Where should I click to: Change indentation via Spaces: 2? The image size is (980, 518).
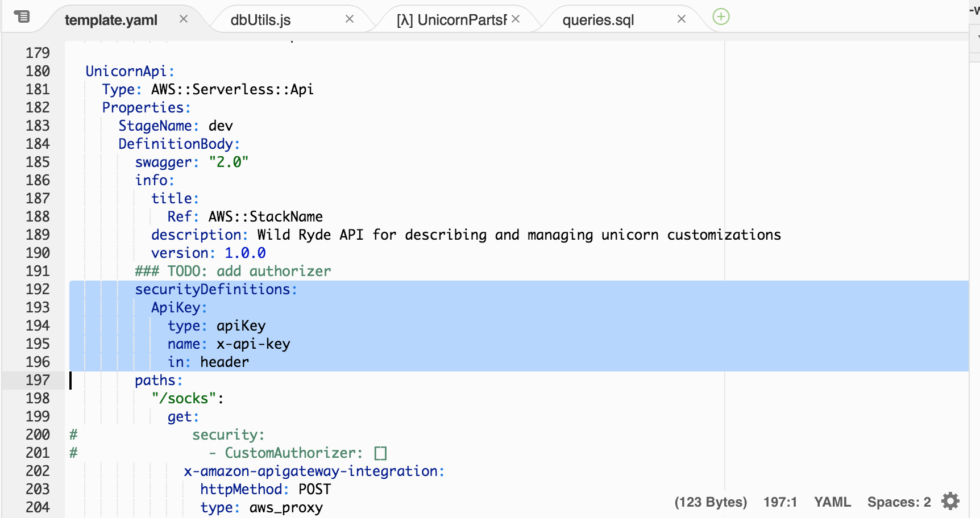click(899, 502)
